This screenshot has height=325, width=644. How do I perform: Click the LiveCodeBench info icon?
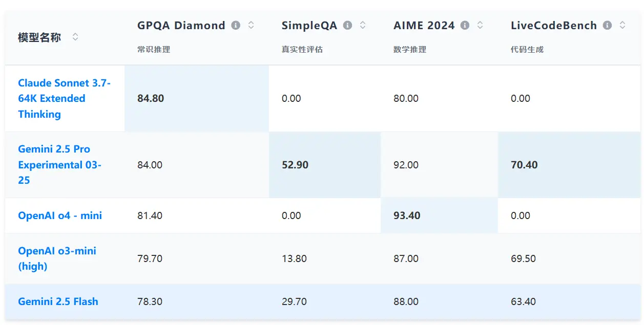[x=607, y=25]
